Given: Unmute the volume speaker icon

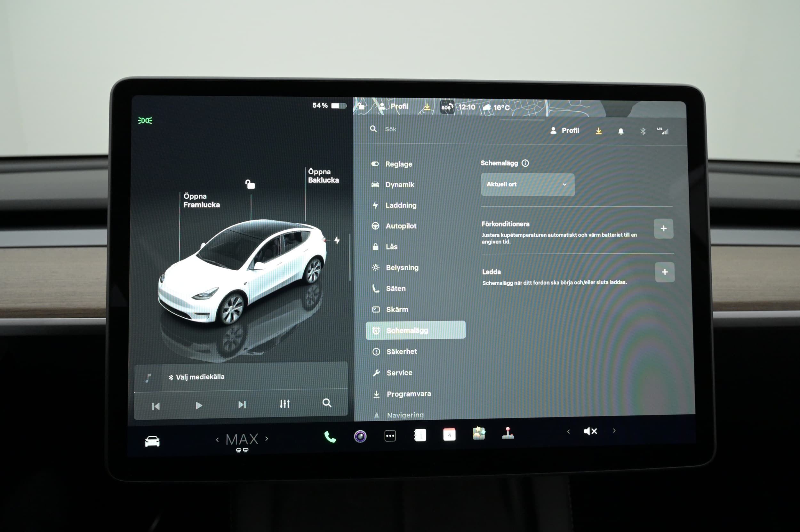Looking at the screenshot, I should pyautogui.click(x=590, y=431).
